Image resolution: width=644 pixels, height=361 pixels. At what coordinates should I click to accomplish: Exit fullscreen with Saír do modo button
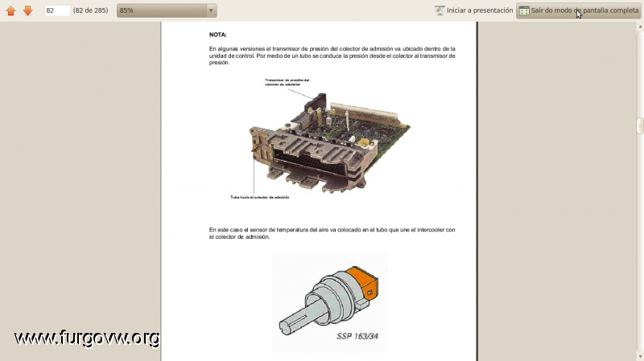pyautogui.click(x=578, y=10)
